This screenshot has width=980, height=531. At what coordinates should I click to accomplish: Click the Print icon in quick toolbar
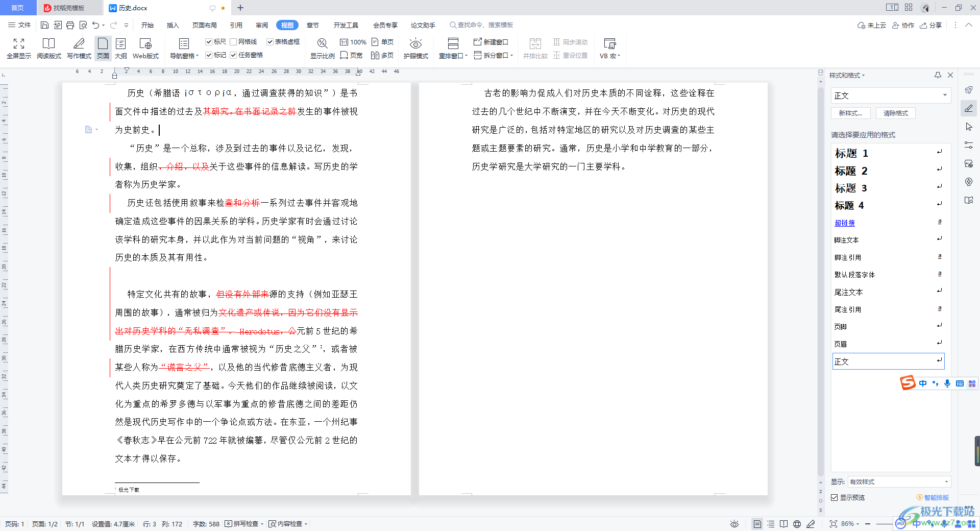(x=70, y=25)
